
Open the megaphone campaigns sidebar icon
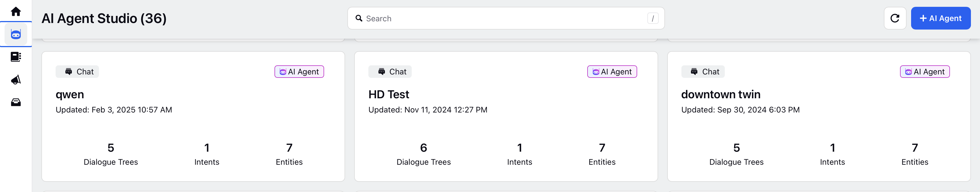coord(16,80)
